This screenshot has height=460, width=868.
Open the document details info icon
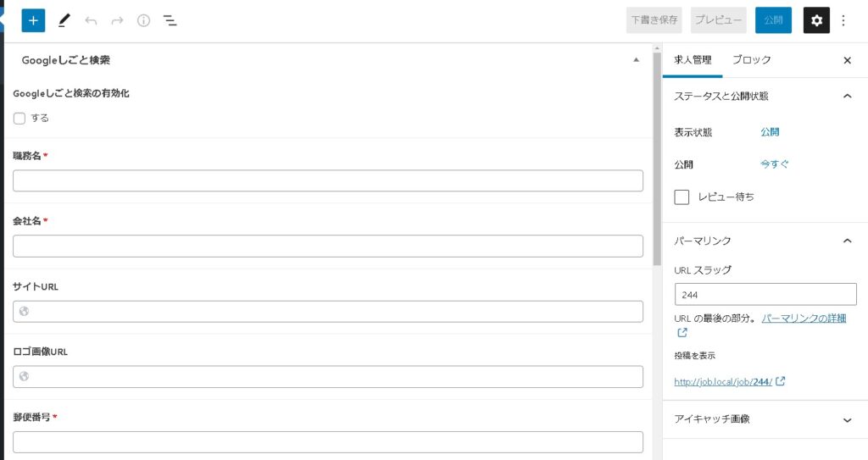coord(143,20)
